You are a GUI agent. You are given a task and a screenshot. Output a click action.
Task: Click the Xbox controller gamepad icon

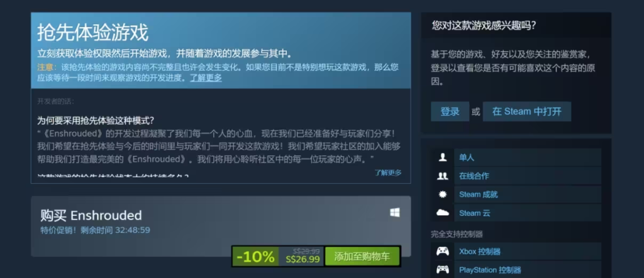442,252
